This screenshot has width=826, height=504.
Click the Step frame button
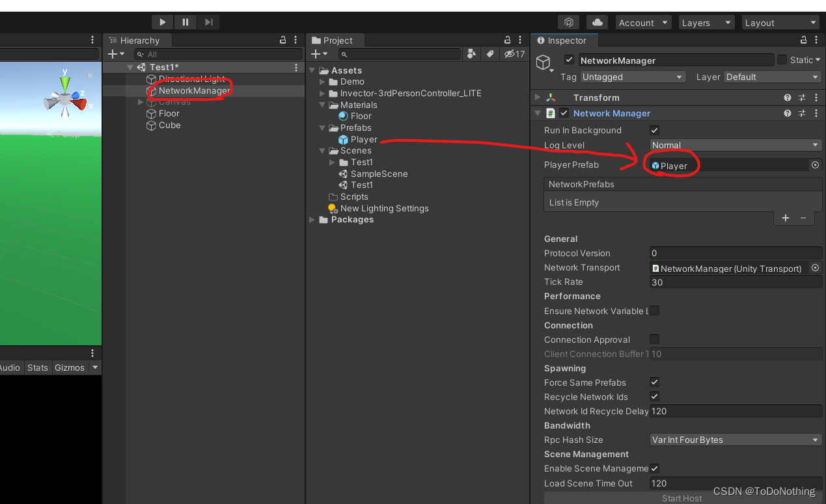pyautogui.click(x=208, y=22)
